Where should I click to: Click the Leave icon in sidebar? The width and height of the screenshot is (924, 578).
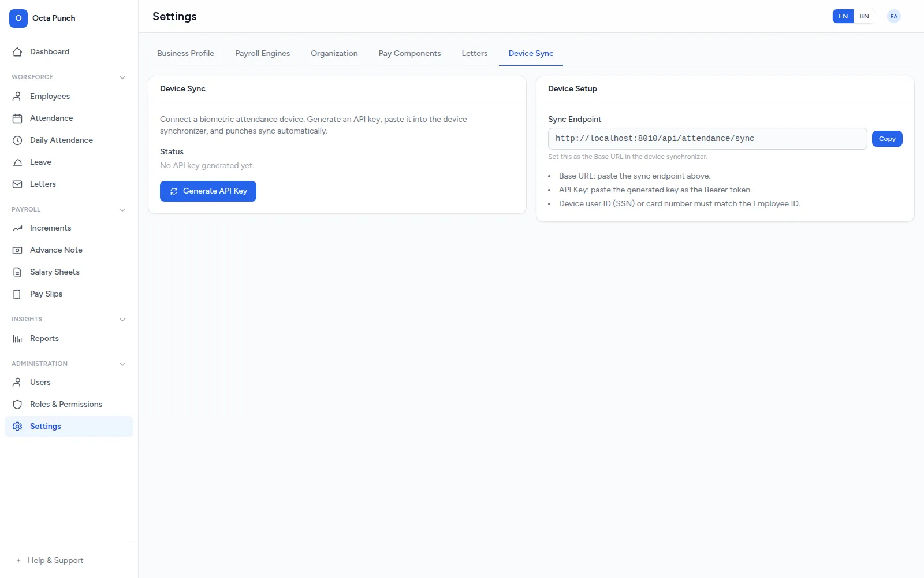[x=17, y=162]
